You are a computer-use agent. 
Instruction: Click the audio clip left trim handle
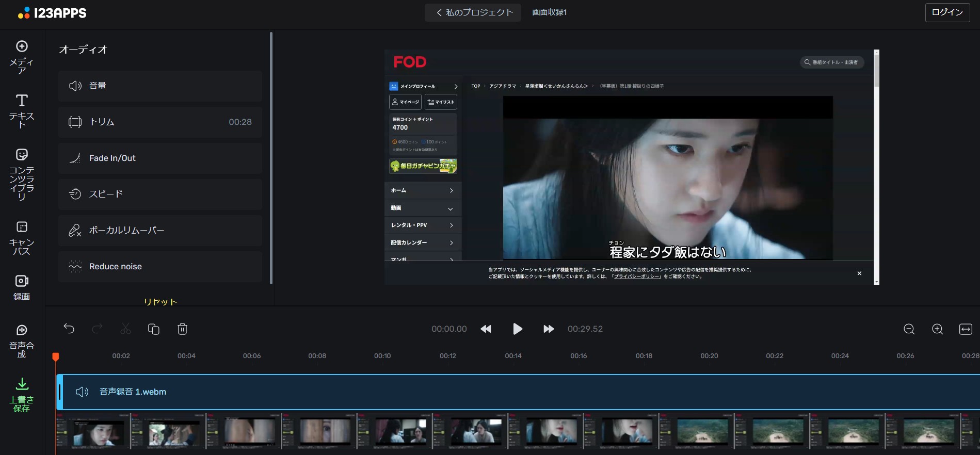[60, 392]
